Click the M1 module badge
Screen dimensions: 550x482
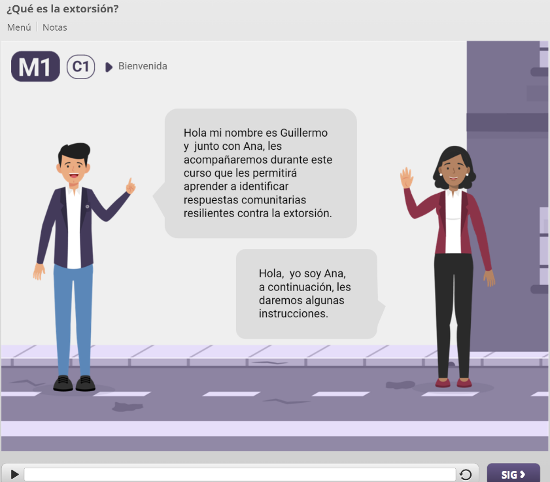[x=35, y=66]
